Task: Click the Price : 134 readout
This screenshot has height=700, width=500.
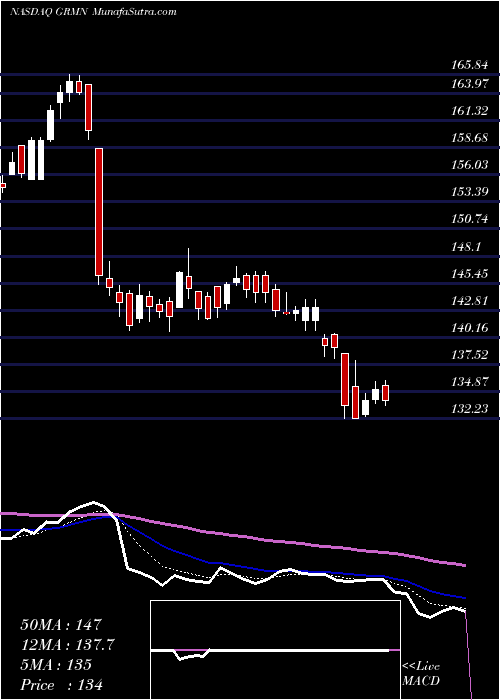Action: [x=61, y=685]
